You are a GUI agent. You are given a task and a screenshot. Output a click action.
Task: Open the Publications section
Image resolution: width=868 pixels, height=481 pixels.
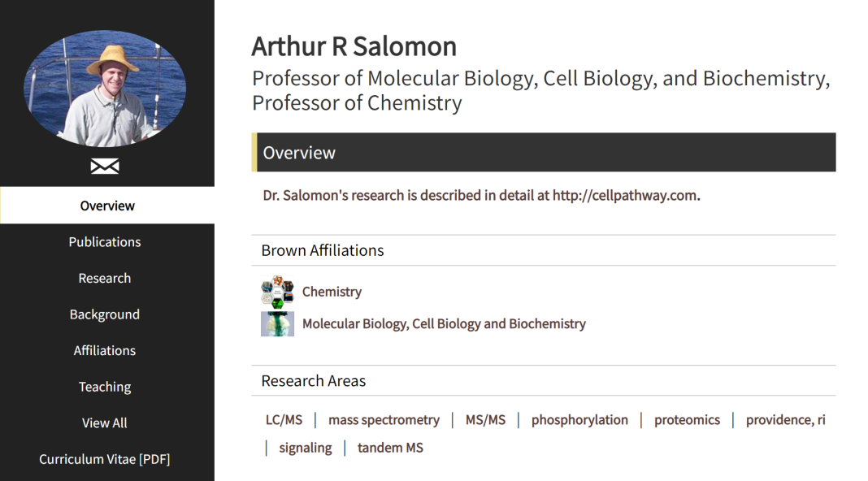(105, 242)
